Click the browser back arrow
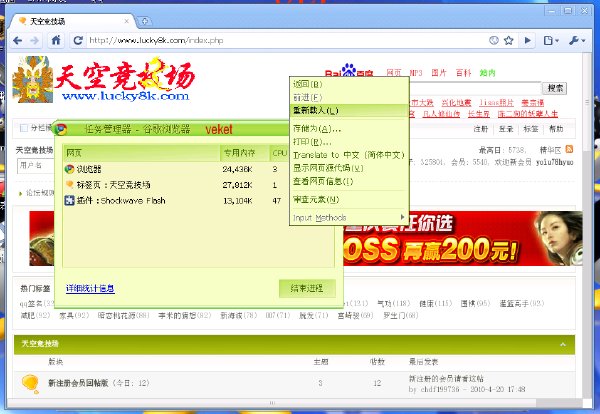The width and height of the screenshot is (600, 414). pyautogui.click(x=18, y=41)
